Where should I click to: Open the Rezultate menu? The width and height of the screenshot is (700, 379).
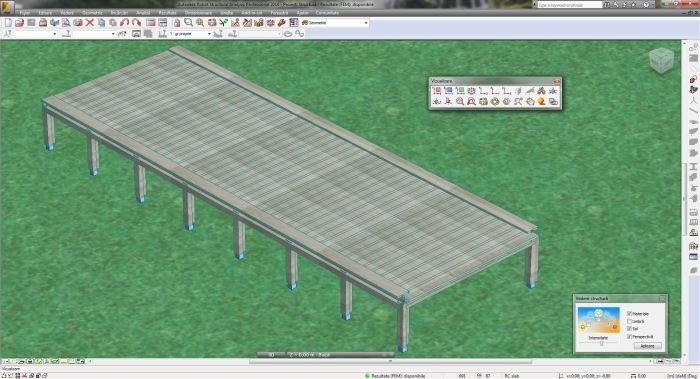pos(167,13)
